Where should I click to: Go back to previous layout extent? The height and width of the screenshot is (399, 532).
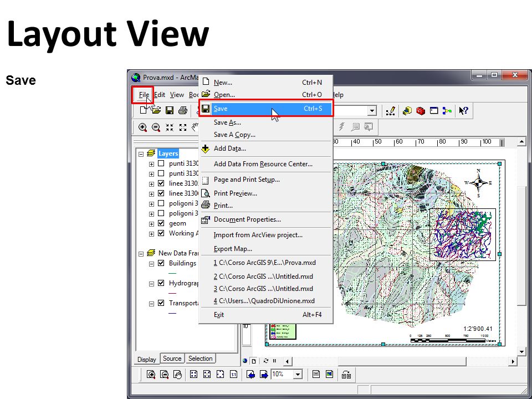250,374
